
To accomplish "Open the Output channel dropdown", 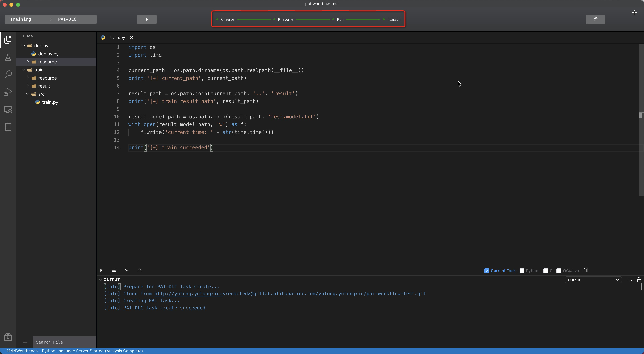I will (x=593, y=280).
